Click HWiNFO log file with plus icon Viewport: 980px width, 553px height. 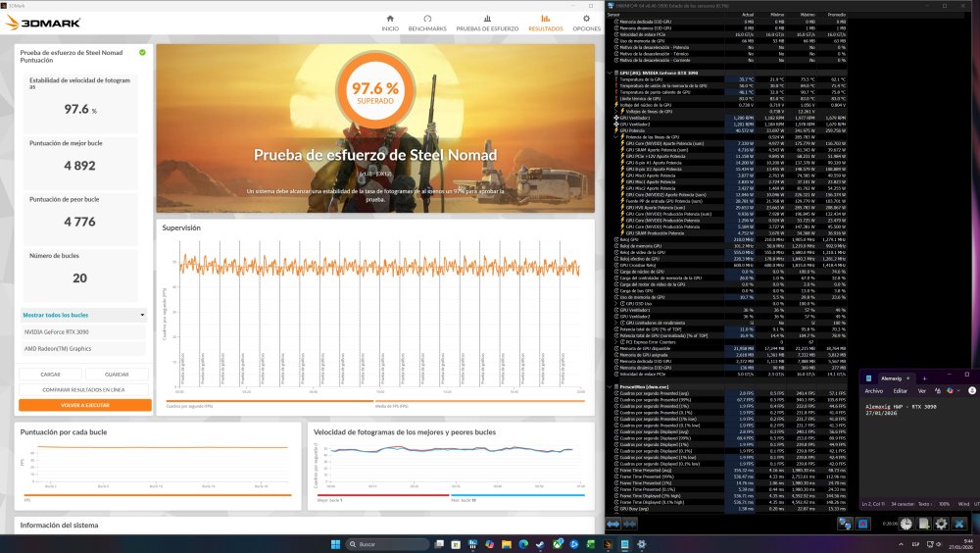tap(924, 524)
